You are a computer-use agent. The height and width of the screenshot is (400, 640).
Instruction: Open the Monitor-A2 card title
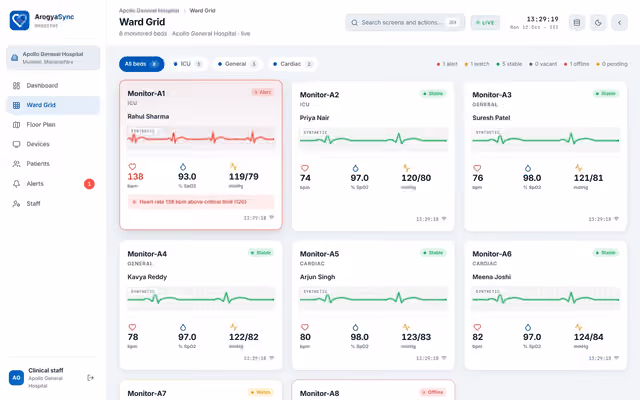pos(319,95)
